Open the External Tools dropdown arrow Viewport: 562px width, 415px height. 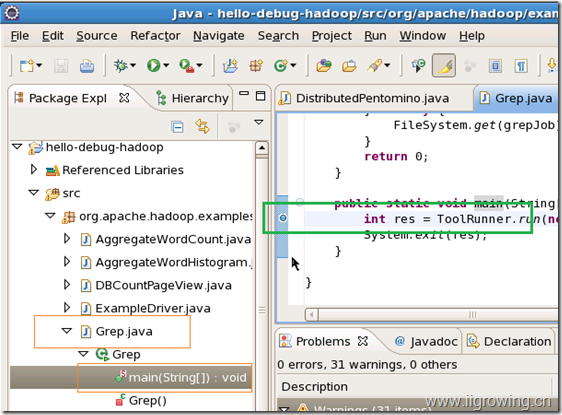coord(199,66)
